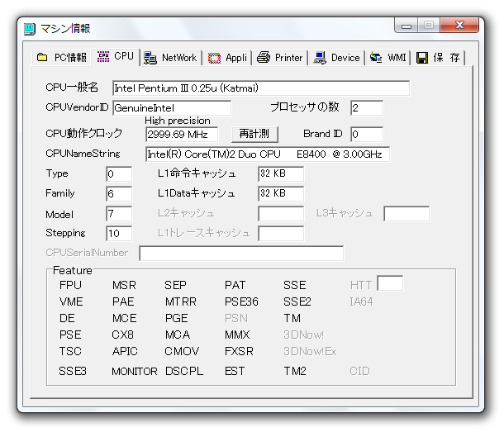
Task: Click the CMOV feature label
Action: (x=182, y=351)
